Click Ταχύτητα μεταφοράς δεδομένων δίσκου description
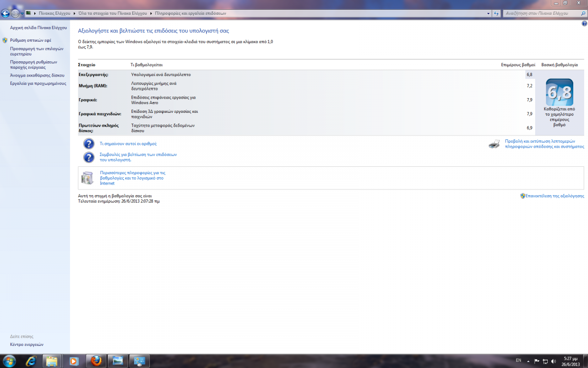Image resolution: width=588 pixels, height=368 pixels. tap(163, 128)
